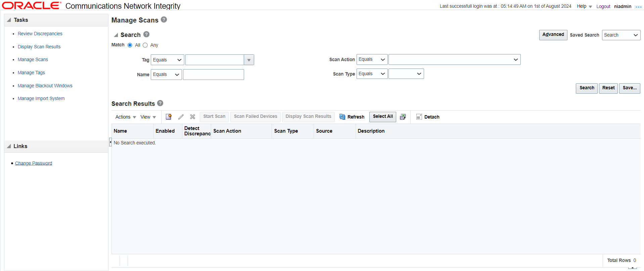Open Manage Tags task link
Screen dimensions: 644x271
click(31, 73)
